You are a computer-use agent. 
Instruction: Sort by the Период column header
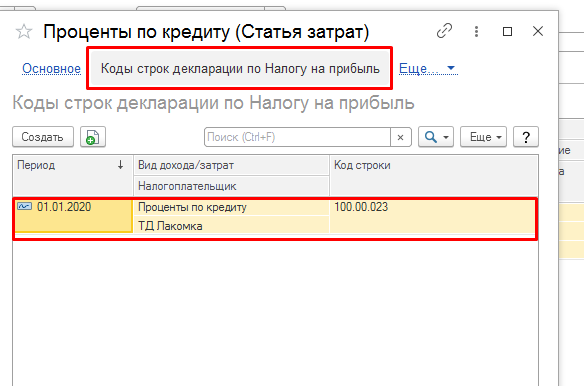pos(73,175)
